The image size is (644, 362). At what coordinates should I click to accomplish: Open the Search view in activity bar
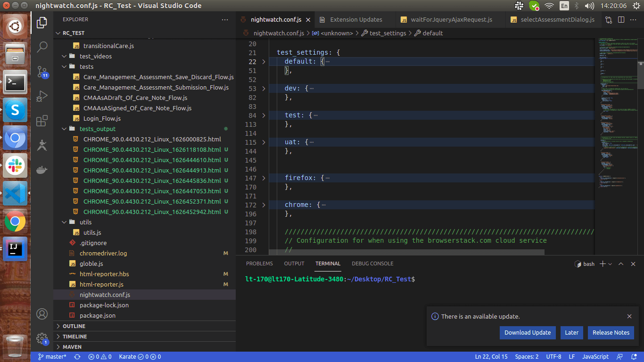point(42,47)
